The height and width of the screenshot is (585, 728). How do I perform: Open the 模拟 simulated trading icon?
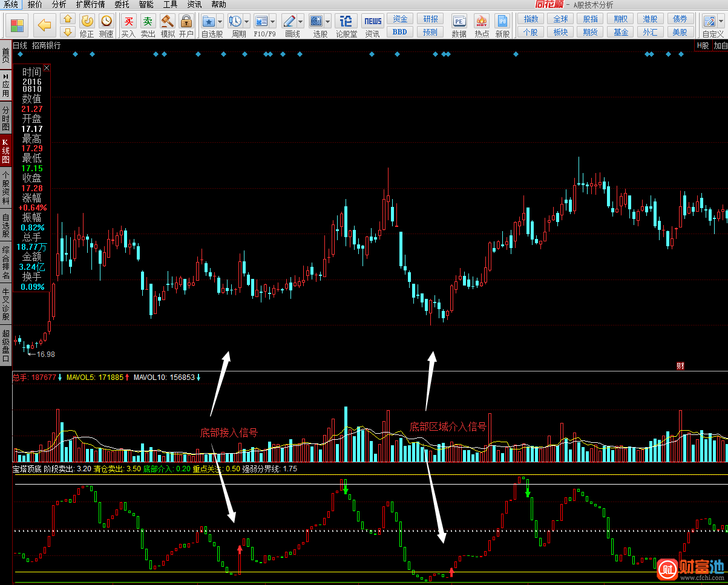coord(168,26)
